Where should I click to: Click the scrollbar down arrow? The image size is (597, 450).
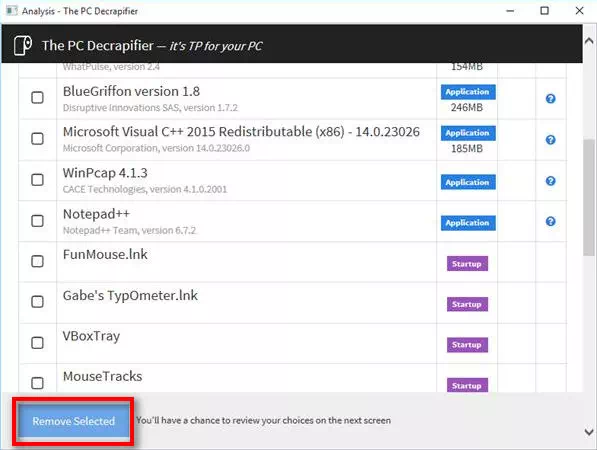click(x=589, y=432)
